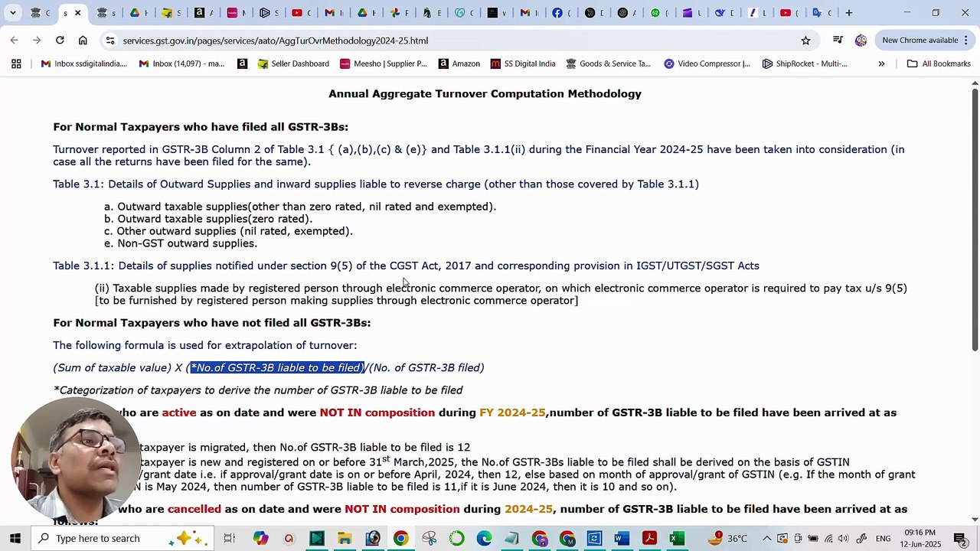This screenshot has width=980, height=551.
Task: Click the 'Type here to search' box
Action: tap(122, 538)
